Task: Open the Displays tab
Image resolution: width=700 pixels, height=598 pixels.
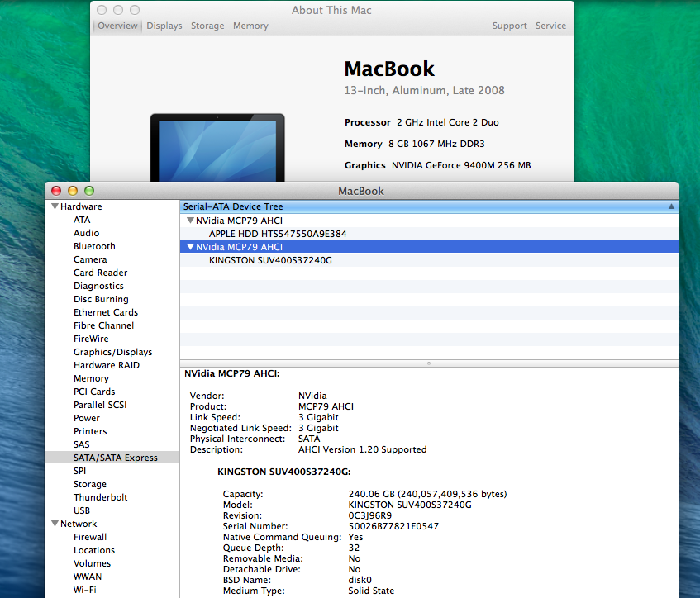Action: (x=164, y=26)
